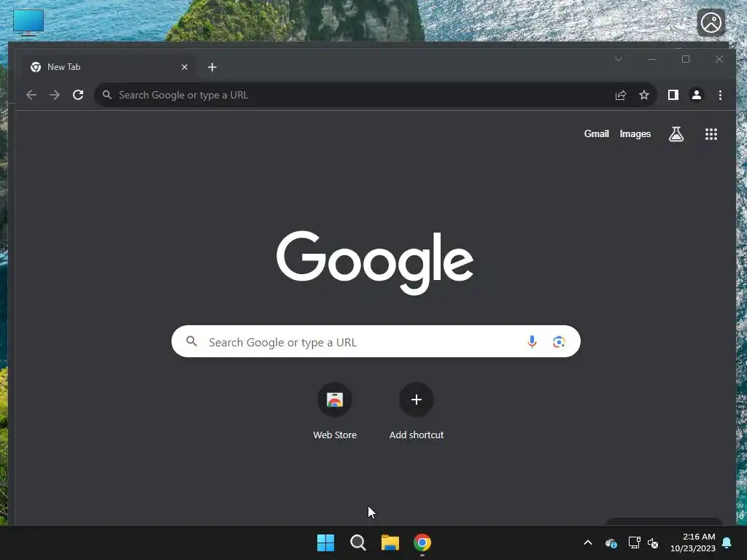Open a new tab with the plus button

click(212, 67)
